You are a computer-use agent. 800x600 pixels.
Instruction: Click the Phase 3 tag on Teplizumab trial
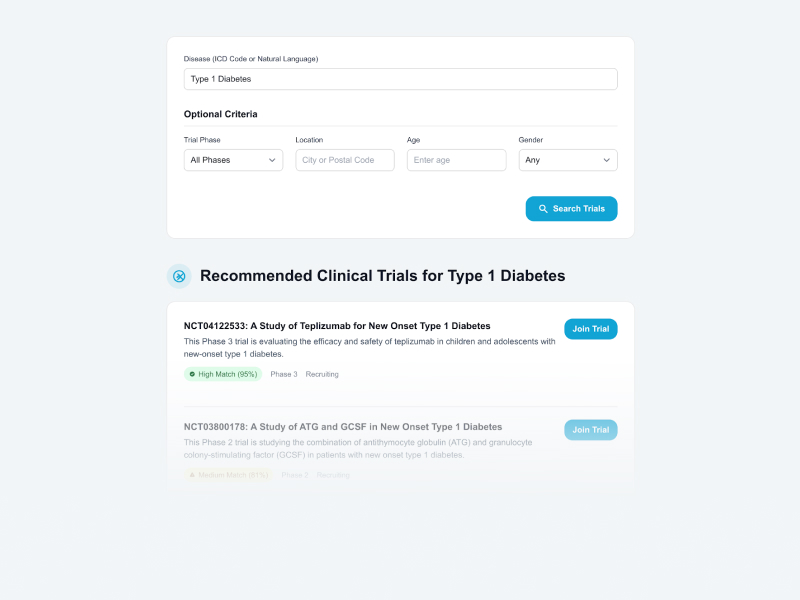284,374
